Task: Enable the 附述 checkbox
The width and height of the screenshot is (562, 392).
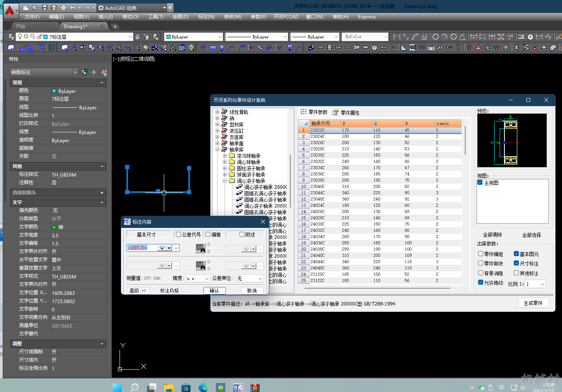Action: 242,235
